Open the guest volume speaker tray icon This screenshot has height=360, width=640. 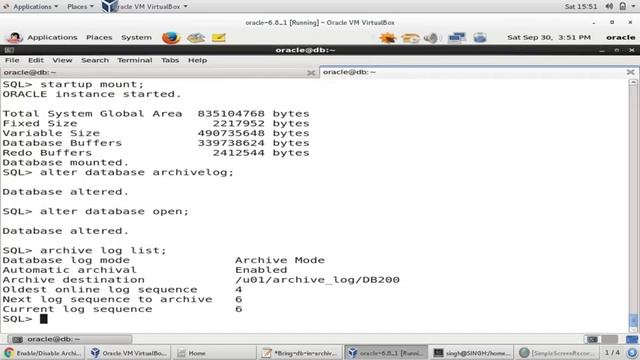431,38
